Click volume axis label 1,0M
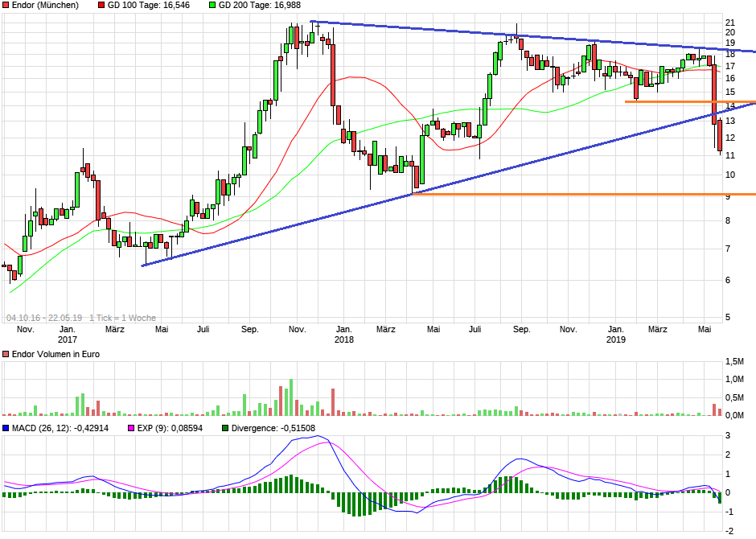The height and width of the screenshot is (539, 756). [x=735, y=380]
